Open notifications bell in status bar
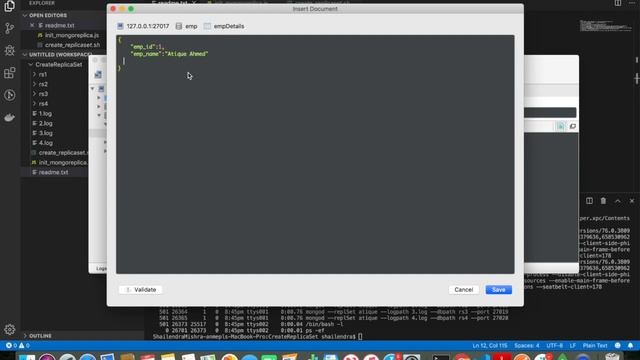Image resolution: width=640 pixels, height=360 pixels. tap(630, 345)
